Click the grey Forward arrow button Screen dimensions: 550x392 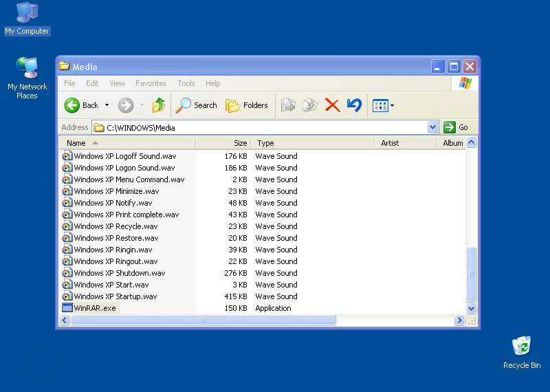tap(126, 105)
